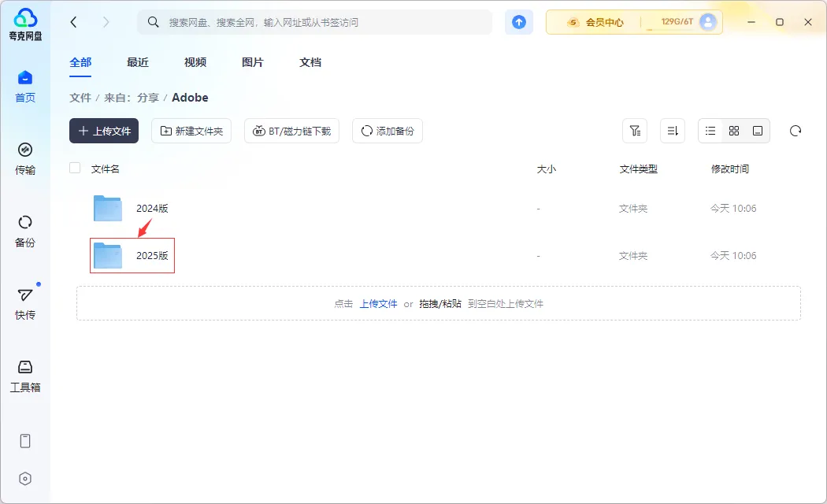This screenshot has height=504, width=827.
Task: Select the 最近 tab
Action: click(x=138, y=62)
